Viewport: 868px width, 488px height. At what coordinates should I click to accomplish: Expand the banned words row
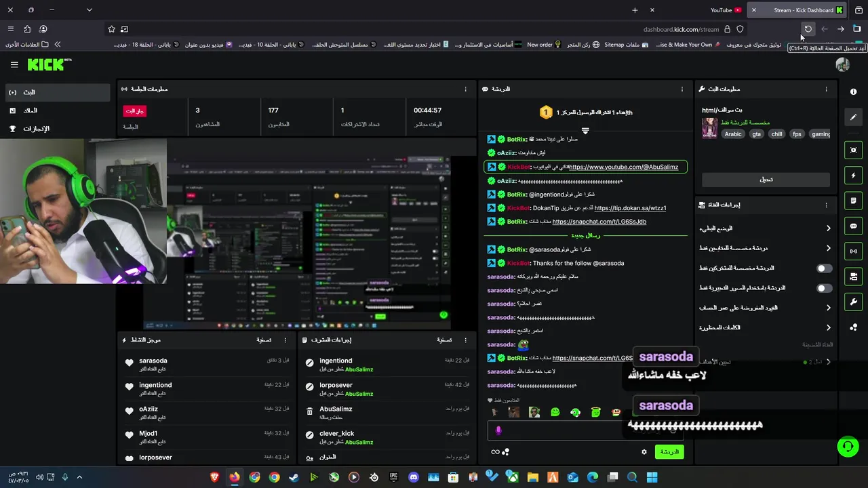765,327
